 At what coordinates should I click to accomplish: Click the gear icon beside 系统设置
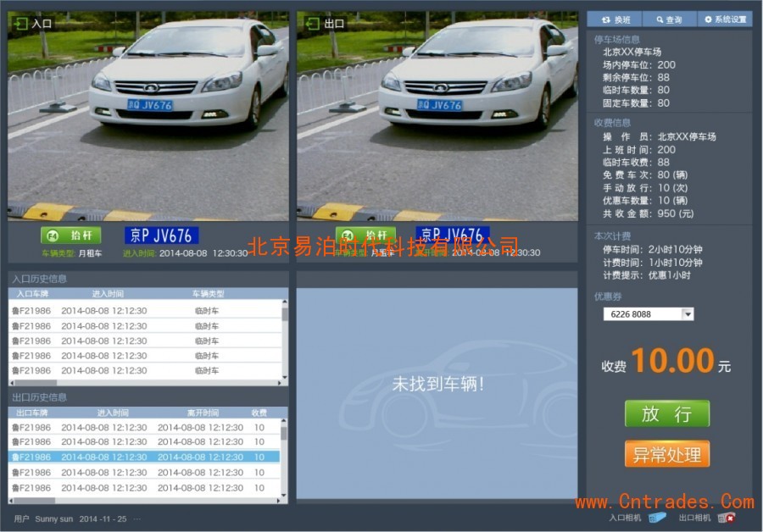coord(708,19)
